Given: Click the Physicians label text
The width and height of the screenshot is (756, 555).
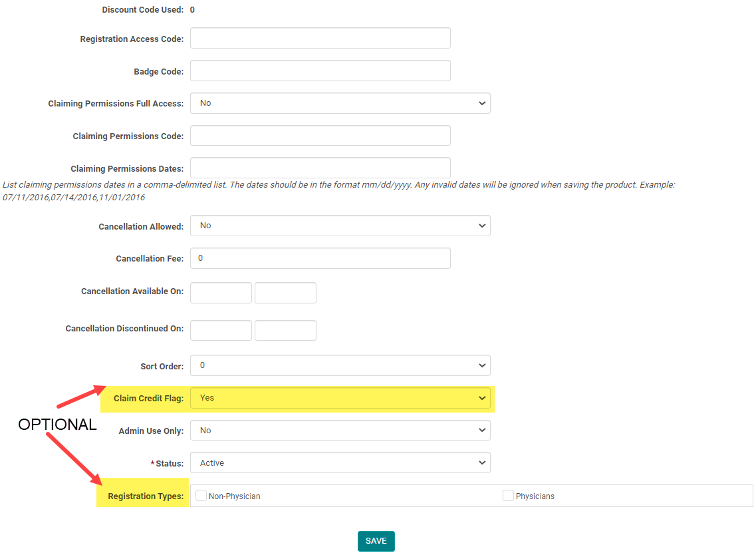Looking at the screenshot, I should click(535, 496).
